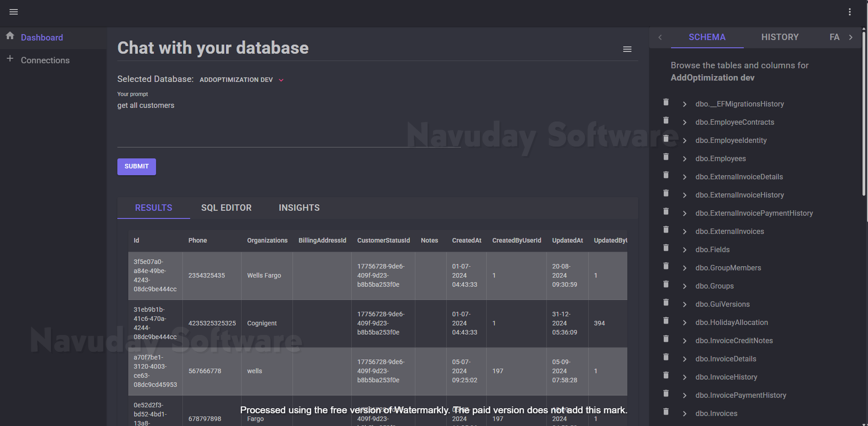Viewport: 868px width, 426px height.
Task: Delete dbo.Employees with trash icon
Action: click(666, 157)
